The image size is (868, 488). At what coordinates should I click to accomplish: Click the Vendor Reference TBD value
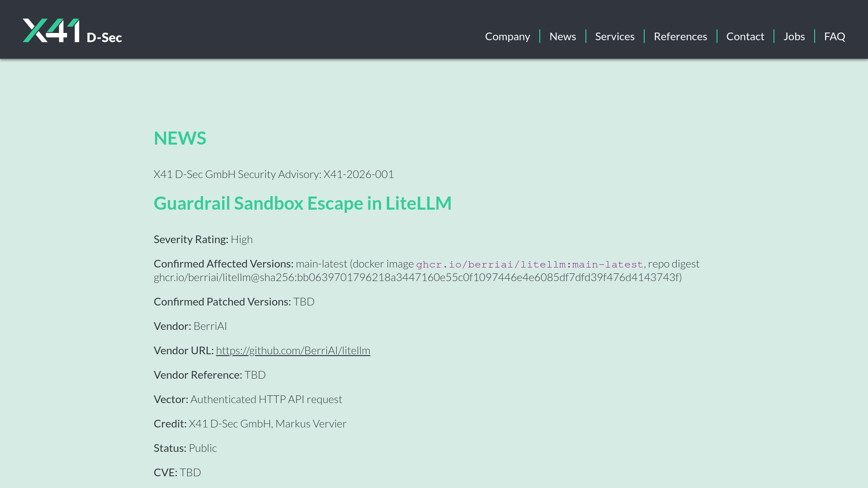pos(255,375)
